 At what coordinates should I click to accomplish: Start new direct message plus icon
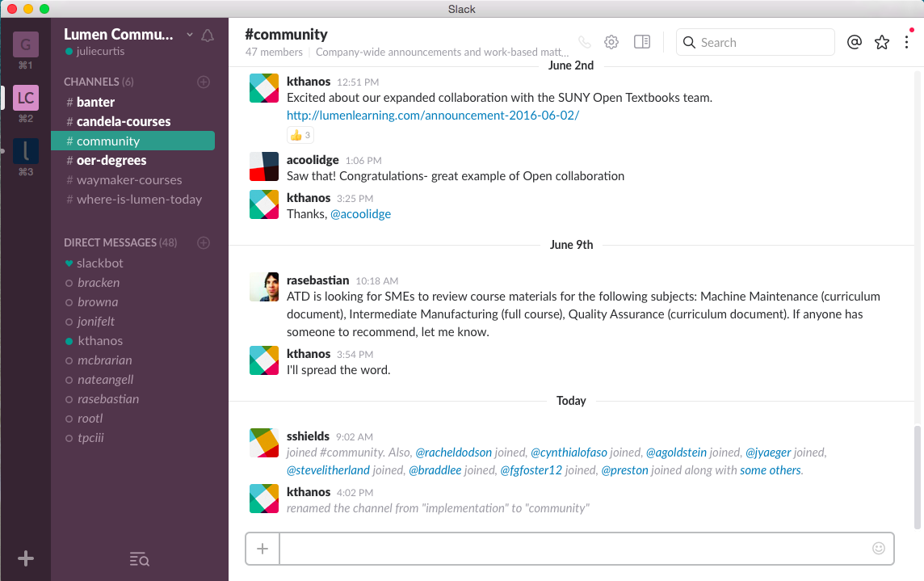[204, 242]
